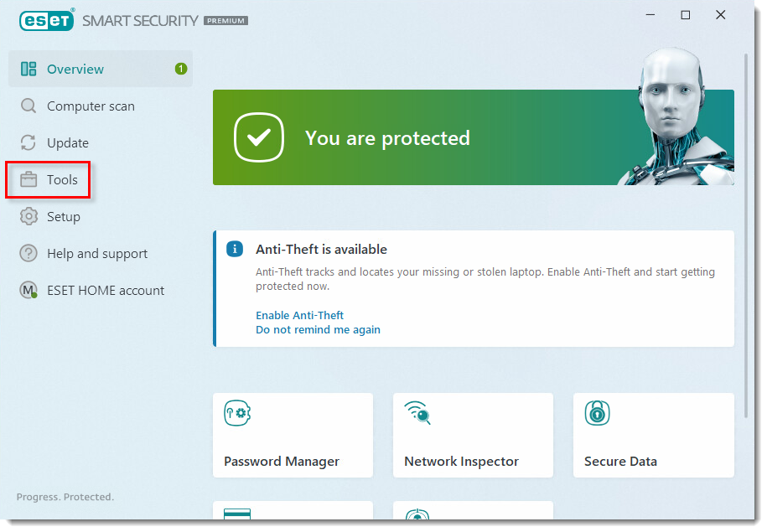This screenshot has width=767, height=532.
Task: Click the green notification badge on Overview
Action: tap(181, 69)
